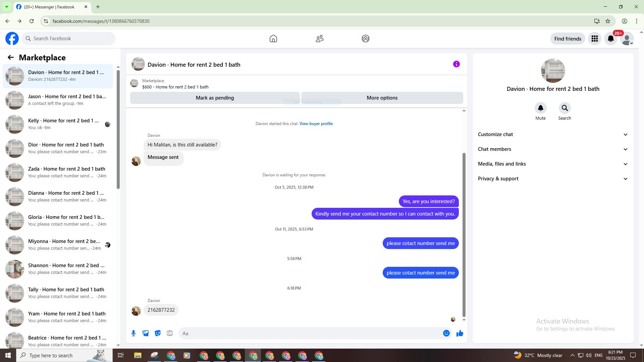Open the emoji picker in message box
Image resolution: width=644 pixels, height=362 pixels.
pyautogui.click(x=446, y=333)
